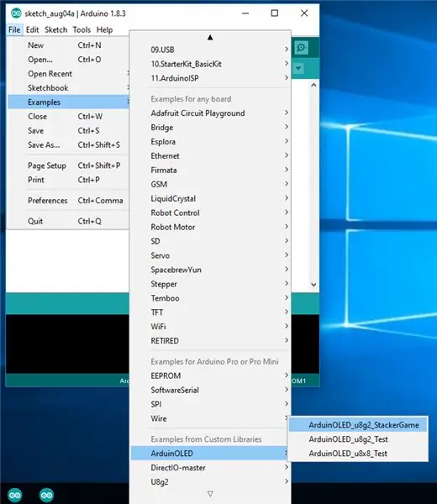
Task: Choose Quit in the File menu
Action: [68, 221]
